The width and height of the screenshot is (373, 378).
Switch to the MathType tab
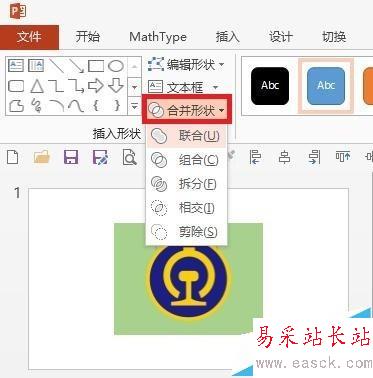158,37
